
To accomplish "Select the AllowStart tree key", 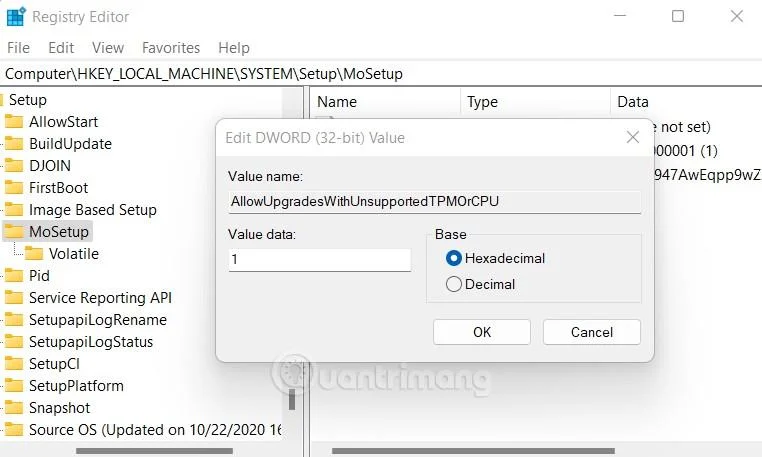I will (x=63, y=122).
